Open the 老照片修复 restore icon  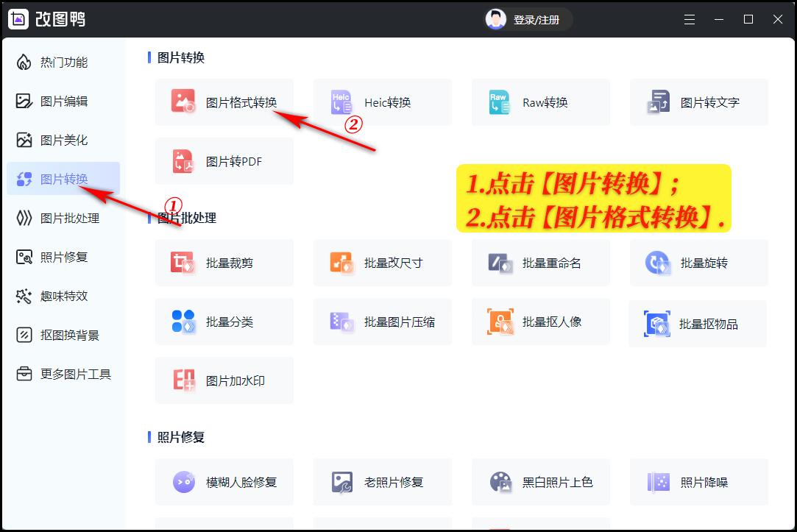(341, 482)
